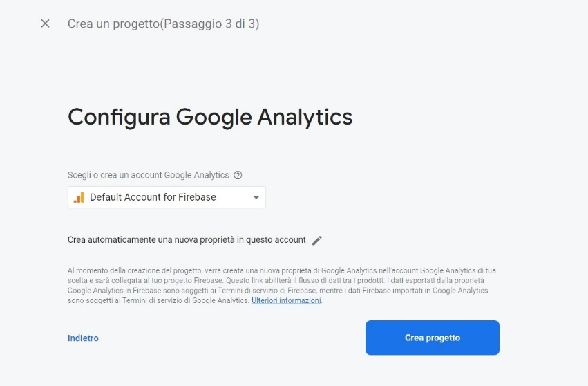Click the Crea un progetto title text
The height and width of the screenshot is (386, 588).
[x=113, y=24]
